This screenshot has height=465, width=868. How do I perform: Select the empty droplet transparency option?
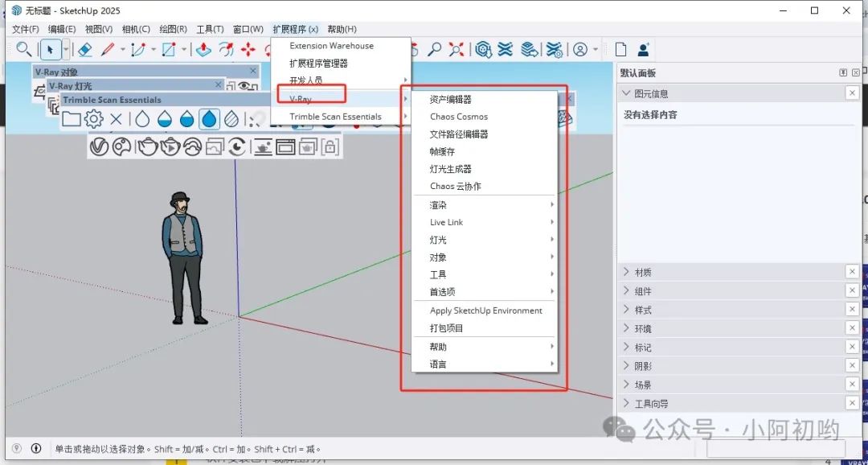coord(142,118)
